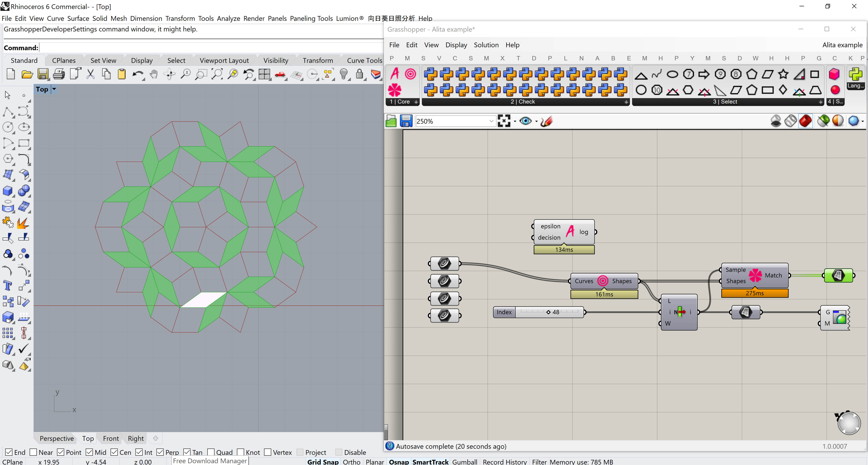Expand the 2 | Check panel dropdown
The width and height of the screenshot is (868, 465).
point(626,102)
